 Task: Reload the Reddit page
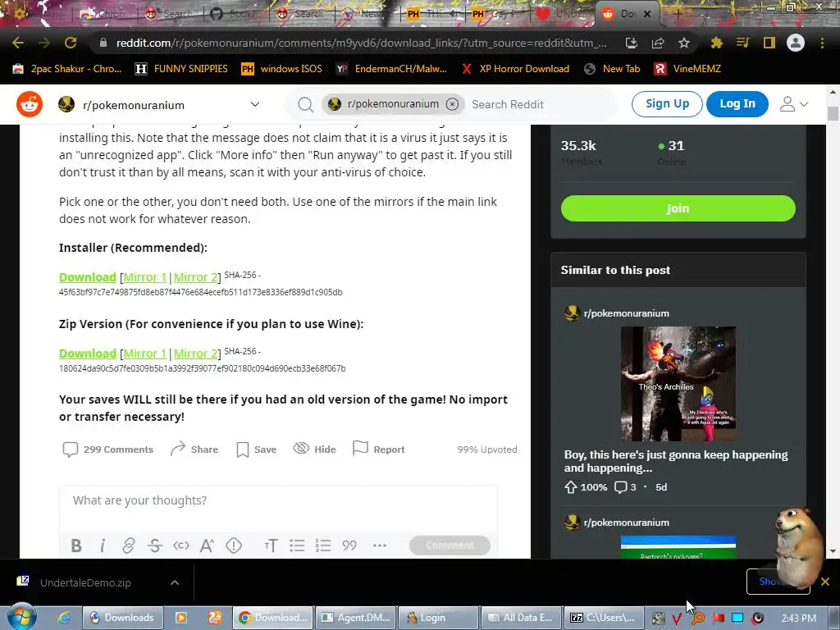click(x=71, y=43)
